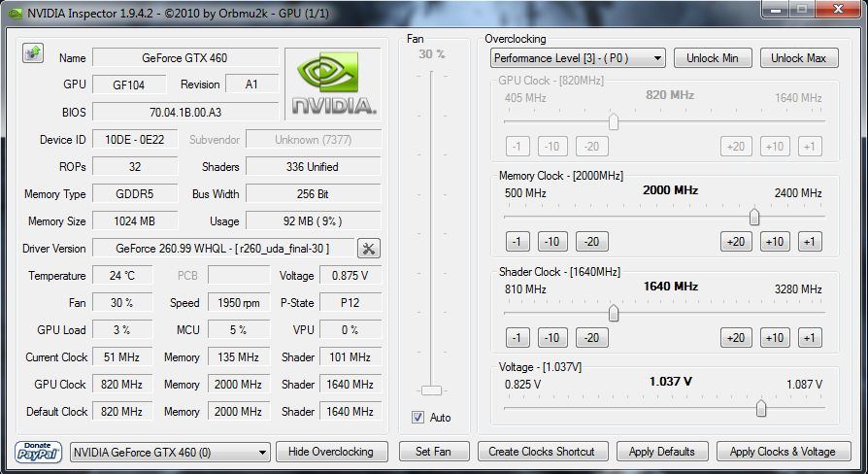Click the fan speed slider handle

pos(431,390)
